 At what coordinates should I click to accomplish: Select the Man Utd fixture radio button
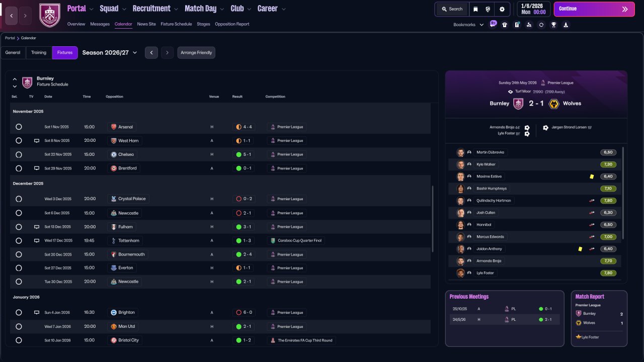pos(19,326)
